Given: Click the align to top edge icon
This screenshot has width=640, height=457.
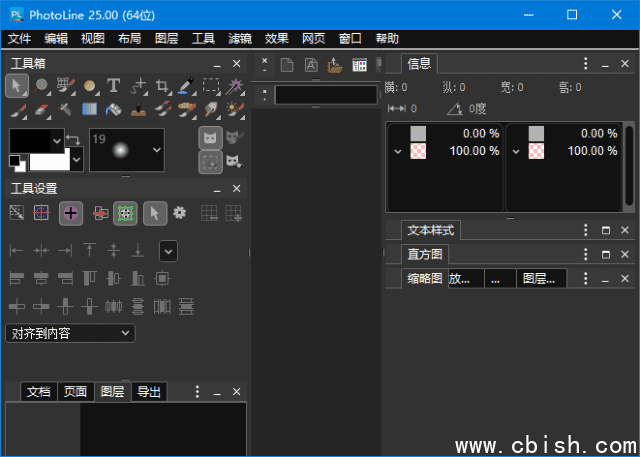Looking at the screenshot, I should pos(89,250).
